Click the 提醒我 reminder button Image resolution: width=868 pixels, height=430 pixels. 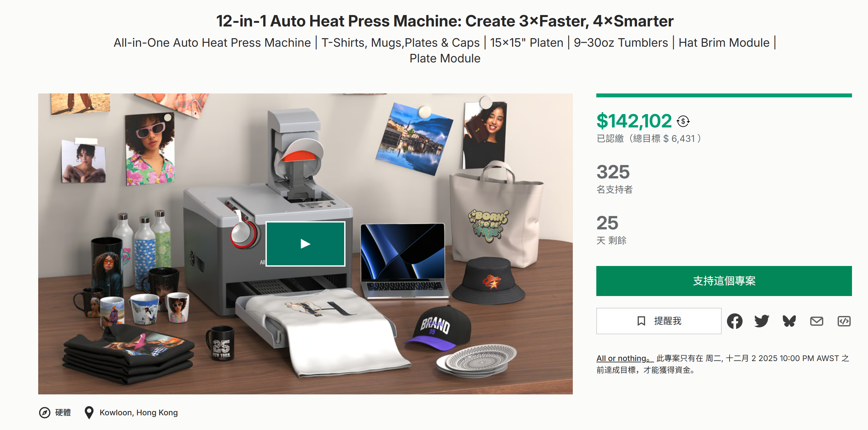pyautogui.click(x=659, y=321)
